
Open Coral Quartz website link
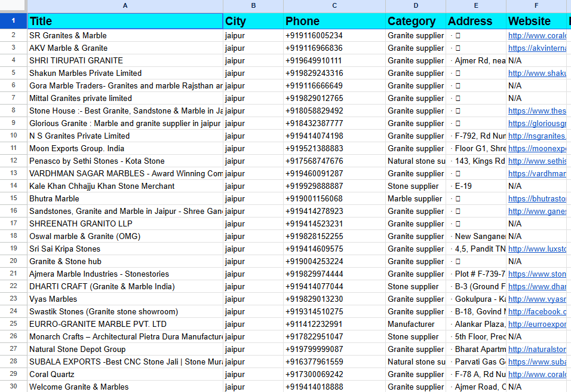click(537, 375)
